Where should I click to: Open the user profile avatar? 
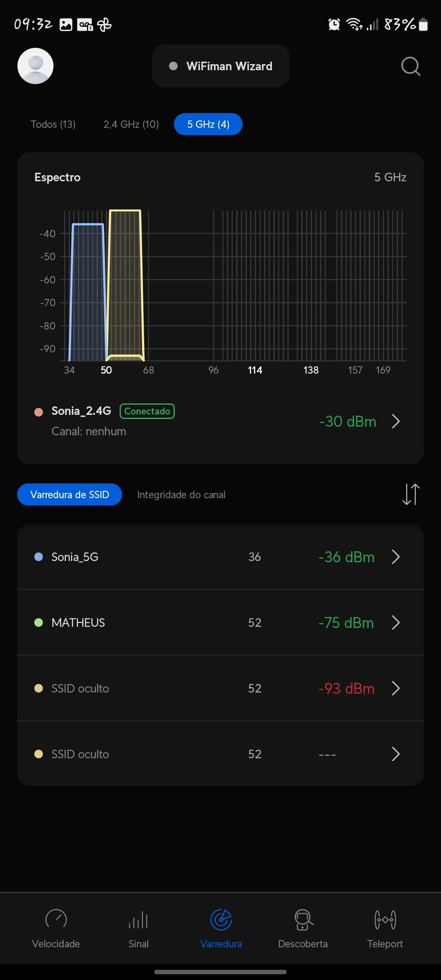coord(36,66)
